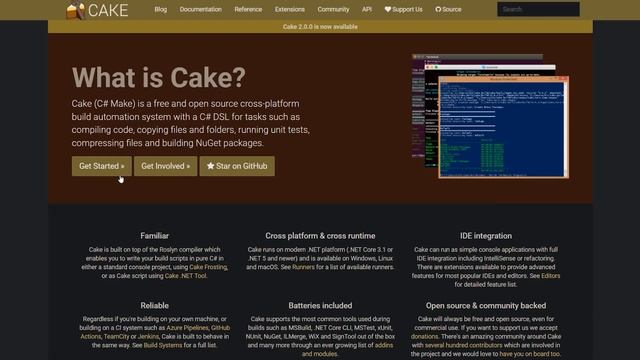Click the Get Started button
The width and height of the screenshot is (640, 360).
102,166
